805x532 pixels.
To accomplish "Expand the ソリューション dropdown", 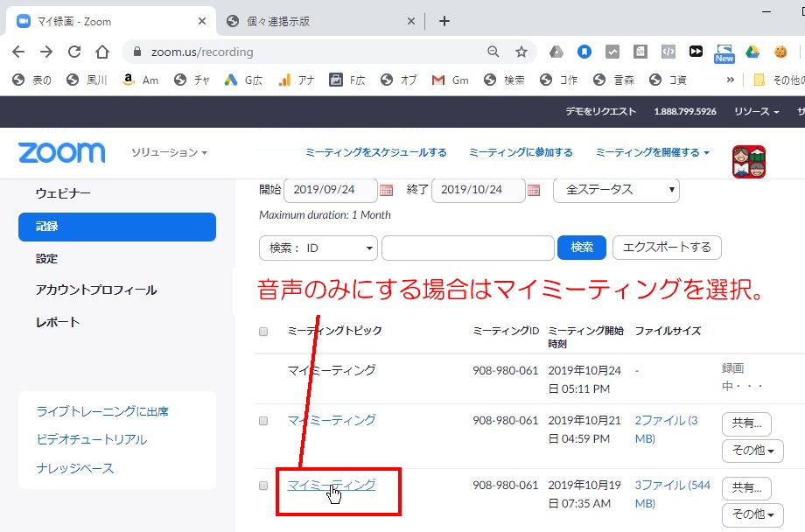I will coord(169,152).
